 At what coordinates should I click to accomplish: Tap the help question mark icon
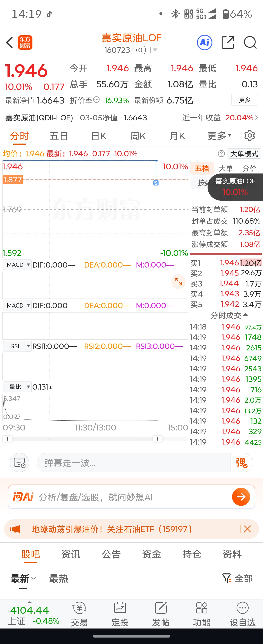(221, 154)
